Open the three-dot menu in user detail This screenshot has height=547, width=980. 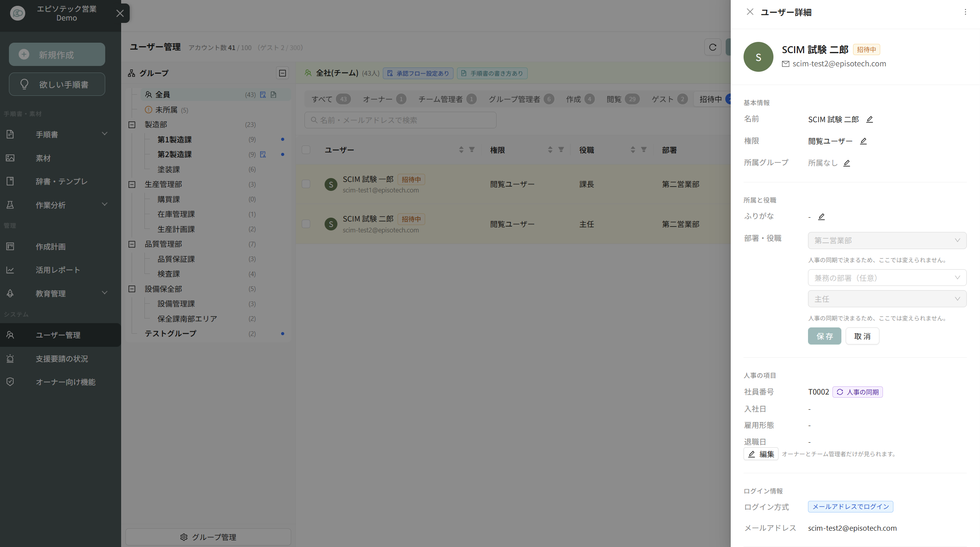pyautogui.click(x=965, y=12)
